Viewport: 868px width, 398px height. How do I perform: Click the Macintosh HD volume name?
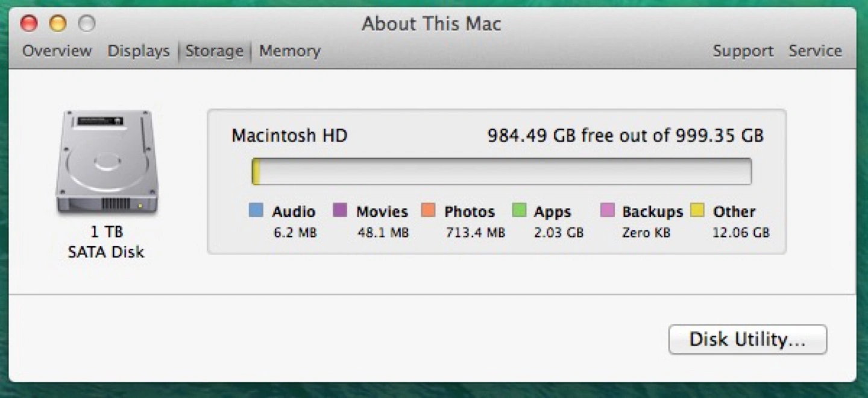pyautogui.click(x=289, y=136)
